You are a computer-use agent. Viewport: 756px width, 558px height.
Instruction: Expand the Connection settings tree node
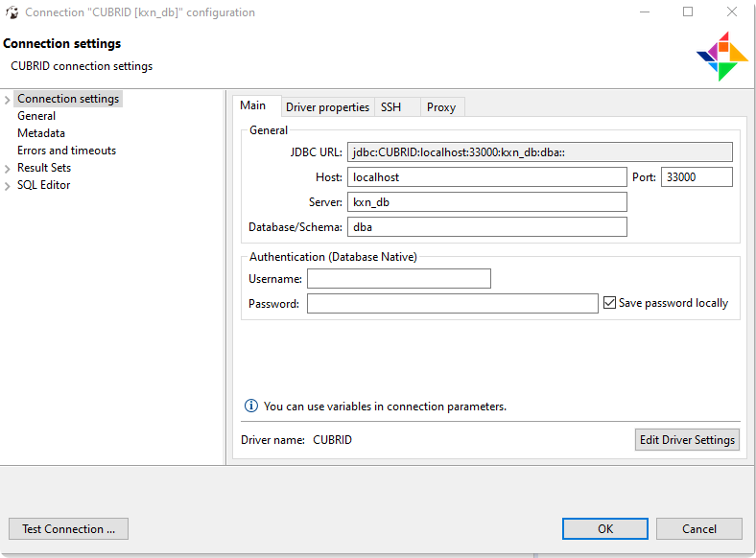coord(8,100)
